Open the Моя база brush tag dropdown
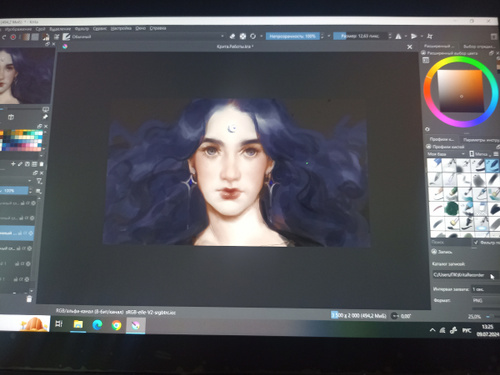 pyautogui.click(x=446, y=154)
